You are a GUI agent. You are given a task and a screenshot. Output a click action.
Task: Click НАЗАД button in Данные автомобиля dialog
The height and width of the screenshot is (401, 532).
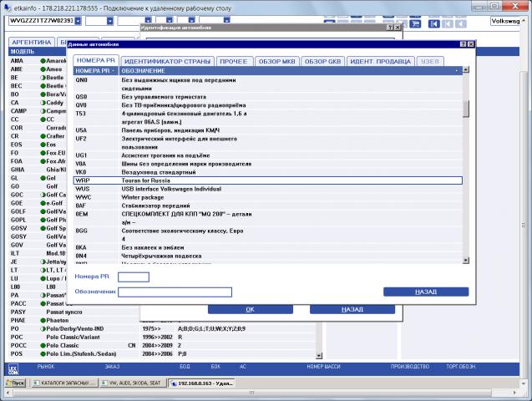(x=426, y=292)
